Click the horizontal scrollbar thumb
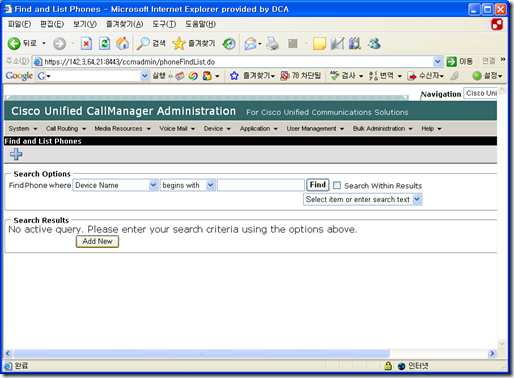The width and height of the screenshot is (514, 378). click(201, 353)
